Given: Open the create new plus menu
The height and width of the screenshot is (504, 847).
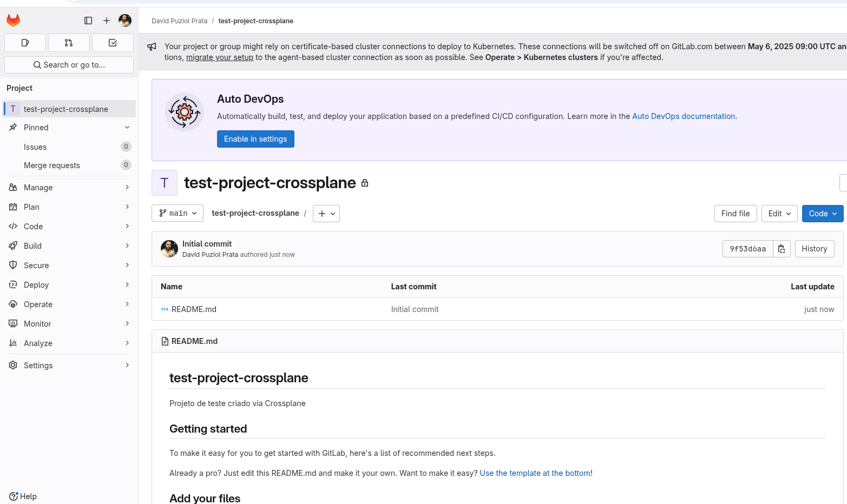Looking at the screenshot, I should point(107,21).
